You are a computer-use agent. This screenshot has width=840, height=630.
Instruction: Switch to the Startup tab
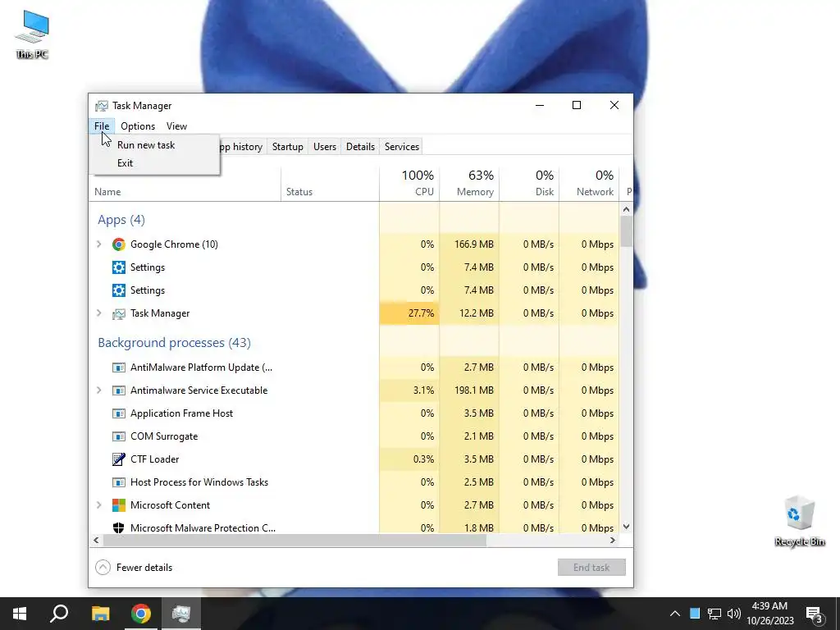point(287,147)
